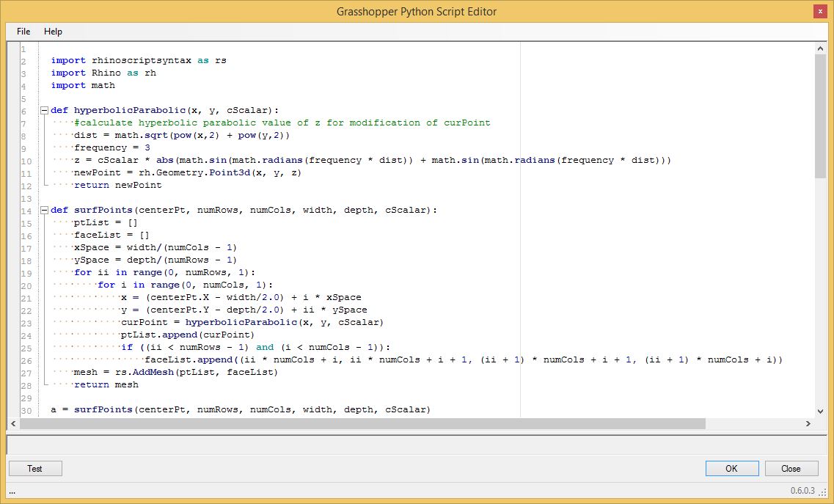Click the "ptList.append(curPoint)" line
Image resolution: width=834 pixels, height=504 pixels.
[x=188, y=335]
